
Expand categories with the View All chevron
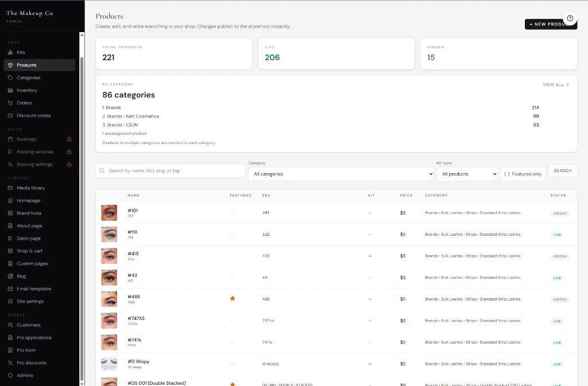(568, 85)
